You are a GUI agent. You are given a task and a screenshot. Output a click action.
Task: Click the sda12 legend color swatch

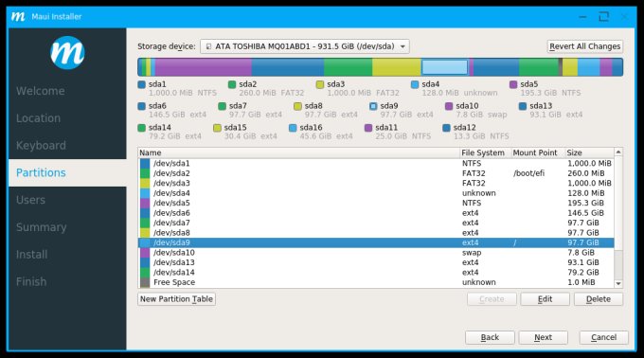446,128
